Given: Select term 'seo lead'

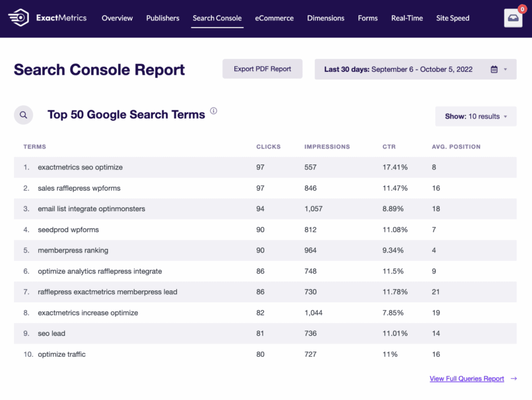Looking at the screenshot, I should 51,333.
